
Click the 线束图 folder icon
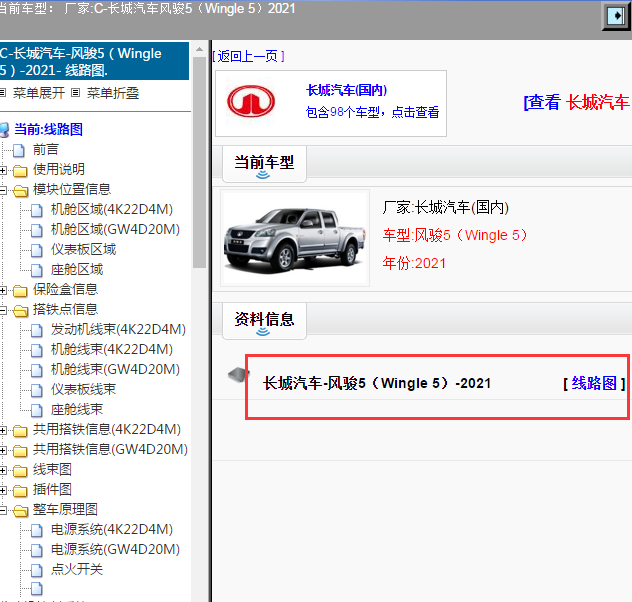coord(20,470)
